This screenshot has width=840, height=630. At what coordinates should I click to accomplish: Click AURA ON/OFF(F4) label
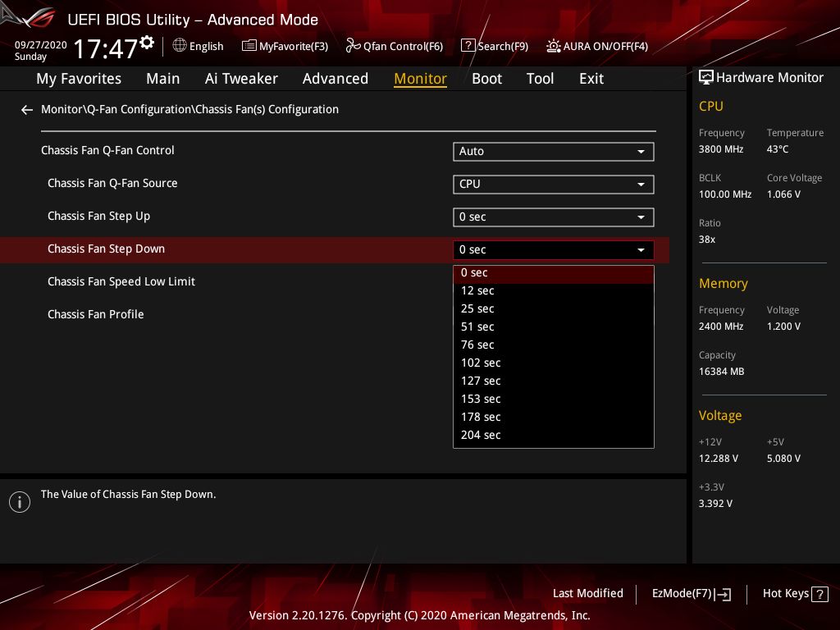605,47
